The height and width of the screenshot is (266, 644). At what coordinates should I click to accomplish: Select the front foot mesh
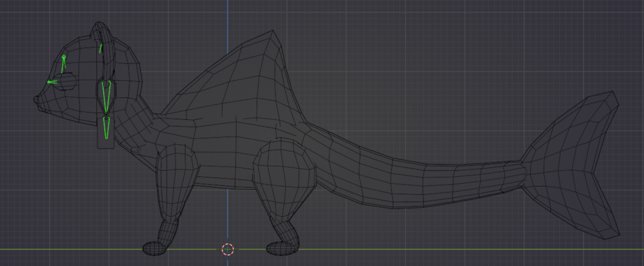point(155,248)
